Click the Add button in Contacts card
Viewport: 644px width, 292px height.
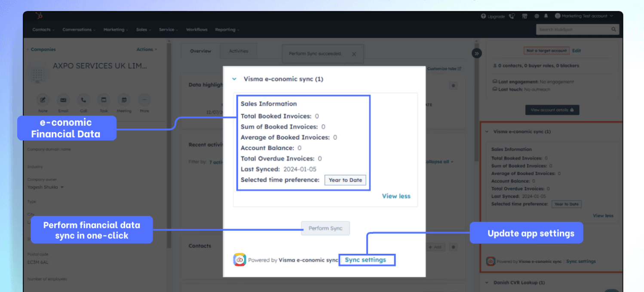(435, 247)
